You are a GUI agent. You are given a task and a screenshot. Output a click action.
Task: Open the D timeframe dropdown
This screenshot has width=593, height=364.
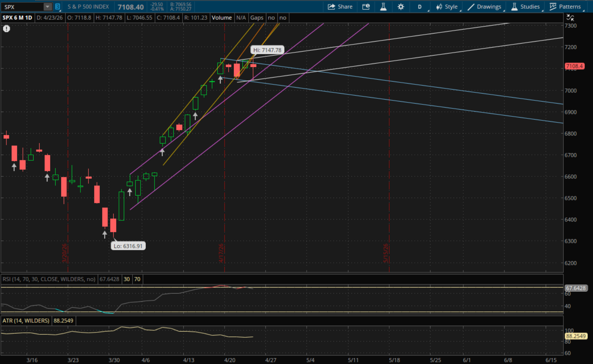[x=420, y=7]
